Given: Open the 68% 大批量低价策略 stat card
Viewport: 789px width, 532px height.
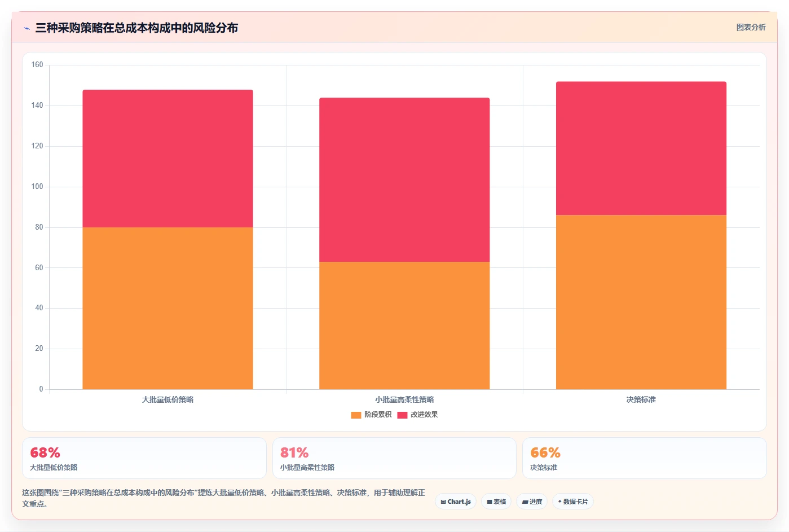Looking at the screenshot, I should (144, 458).
